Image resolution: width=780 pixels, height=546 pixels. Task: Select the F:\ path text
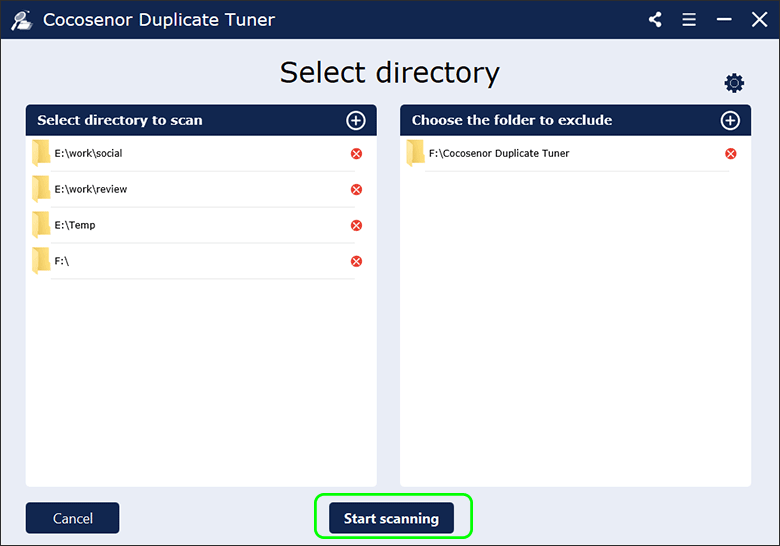pos(62,261)
